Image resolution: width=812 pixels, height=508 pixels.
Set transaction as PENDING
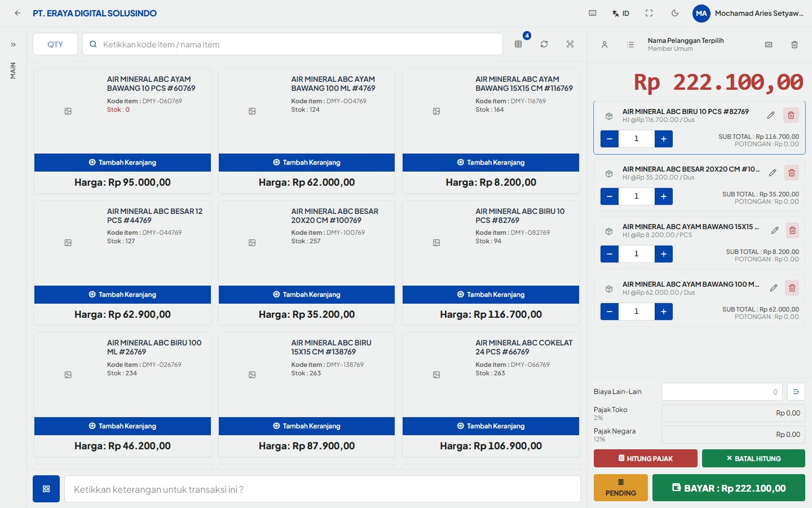point(621,488)
